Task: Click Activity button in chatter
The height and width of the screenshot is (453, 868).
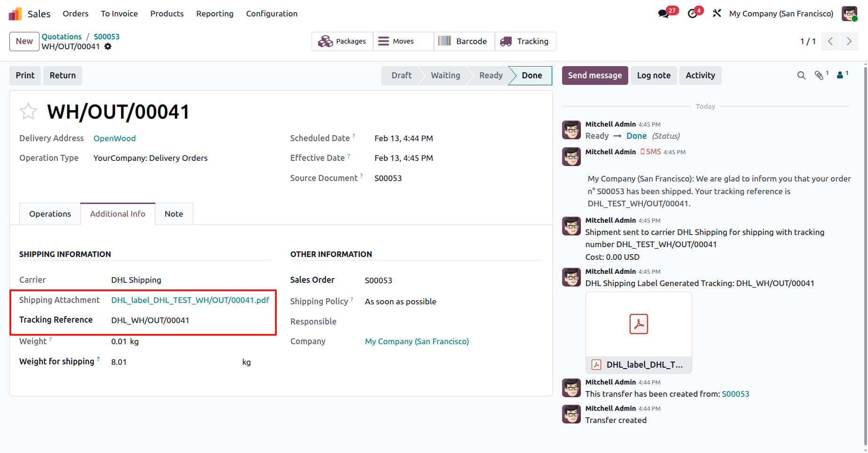Action: click(700, 75)
